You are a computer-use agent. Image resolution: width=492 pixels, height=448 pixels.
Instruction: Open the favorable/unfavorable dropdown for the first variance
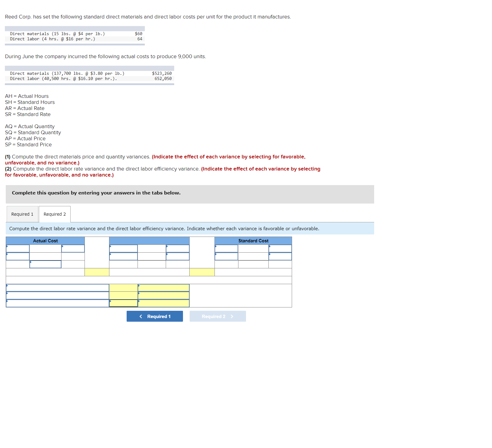pos(163,287)
